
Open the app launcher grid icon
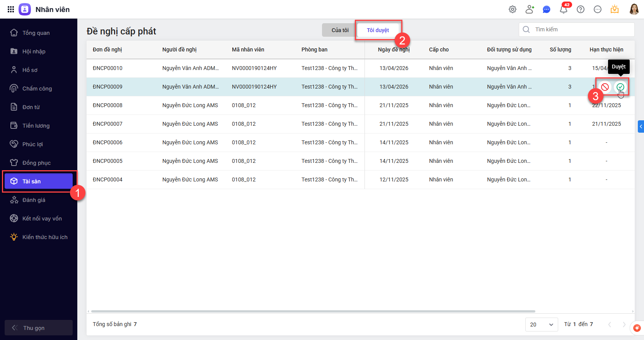pos(11,9)
